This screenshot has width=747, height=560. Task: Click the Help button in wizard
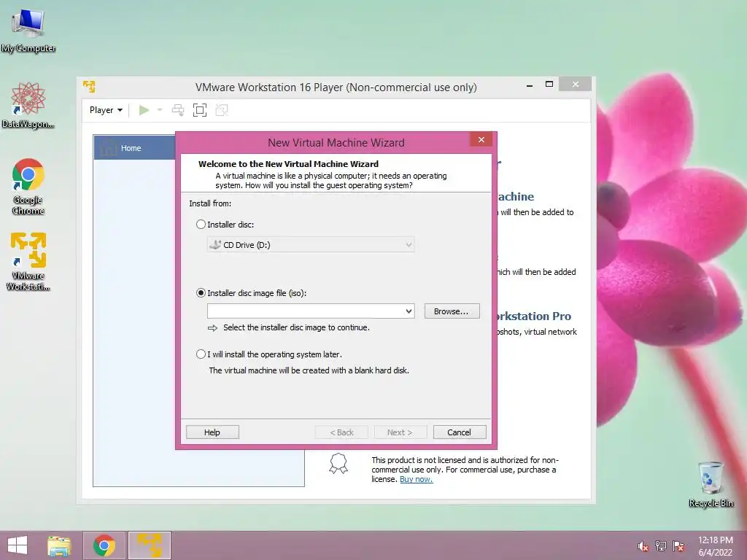coord(212,432)
